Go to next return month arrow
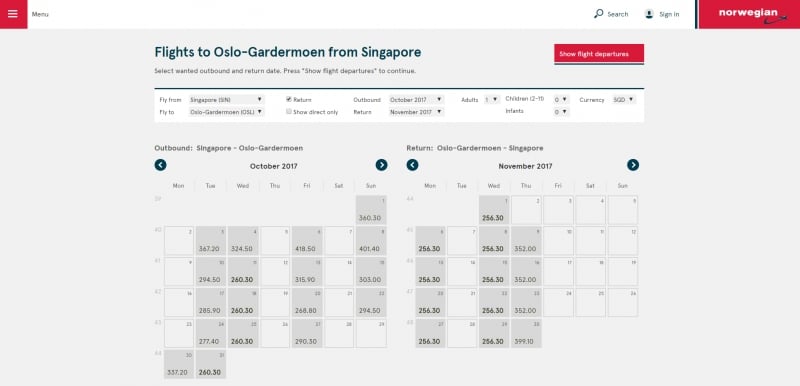The width and height of the screenshot is (800, 386). click(x=633, y=165)
